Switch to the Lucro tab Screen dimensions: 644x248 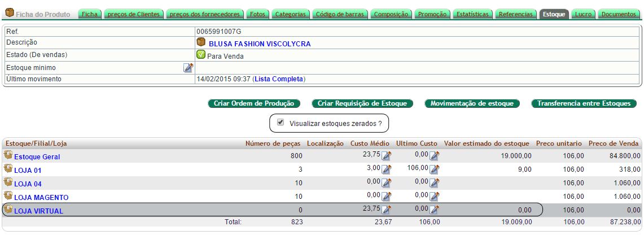tap(583, 14)
